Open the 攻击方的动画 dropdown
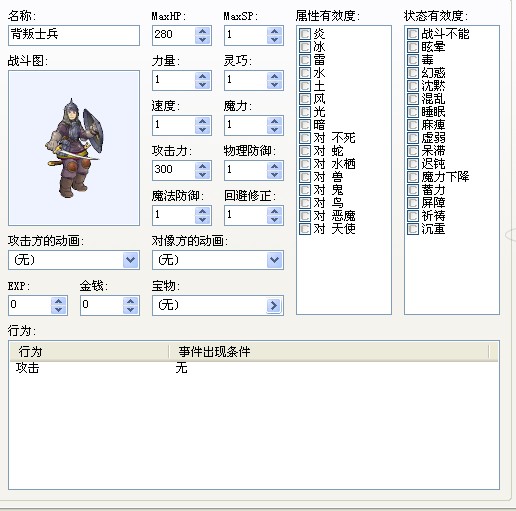 130,260
